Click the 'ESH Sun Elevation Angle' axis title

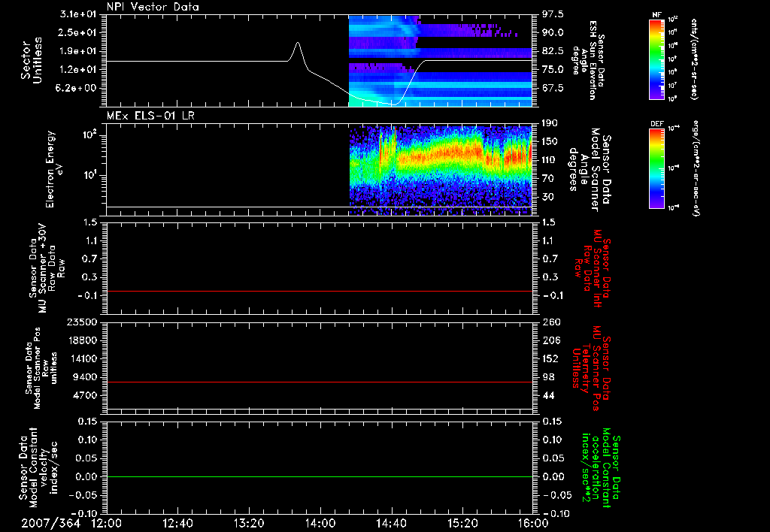587,60
